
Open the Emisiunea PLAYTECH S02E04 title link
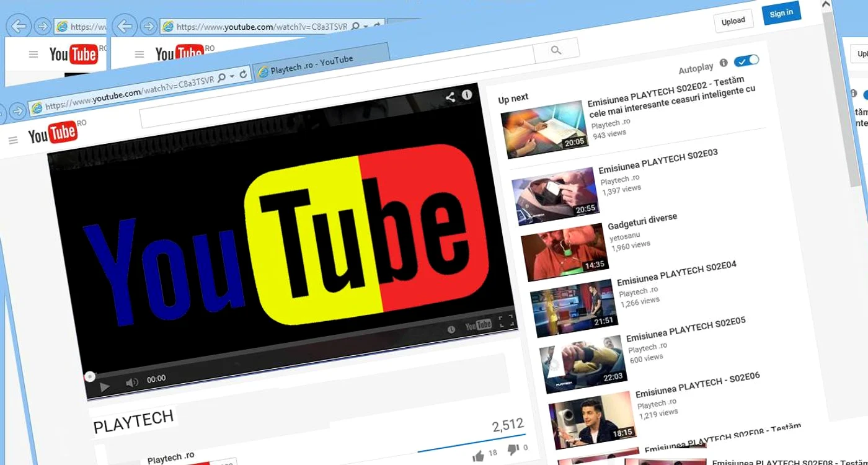pos(677,273)
